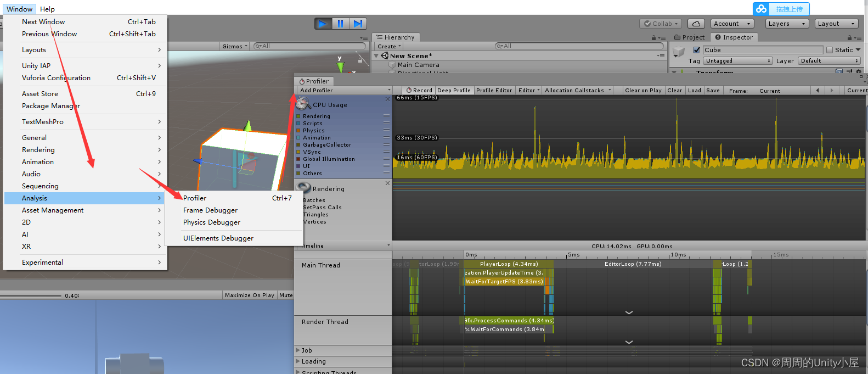Viewport: 868px width, 374px height.
Task: Toggle Scripts color box in CPU Usage
Action: tap(298, 123)
